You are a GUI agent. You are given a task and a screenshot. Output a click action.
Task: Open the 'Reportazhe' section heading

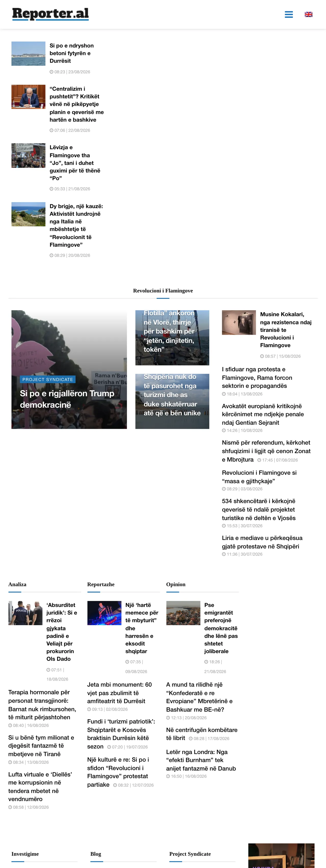click(x=101, y=584)
